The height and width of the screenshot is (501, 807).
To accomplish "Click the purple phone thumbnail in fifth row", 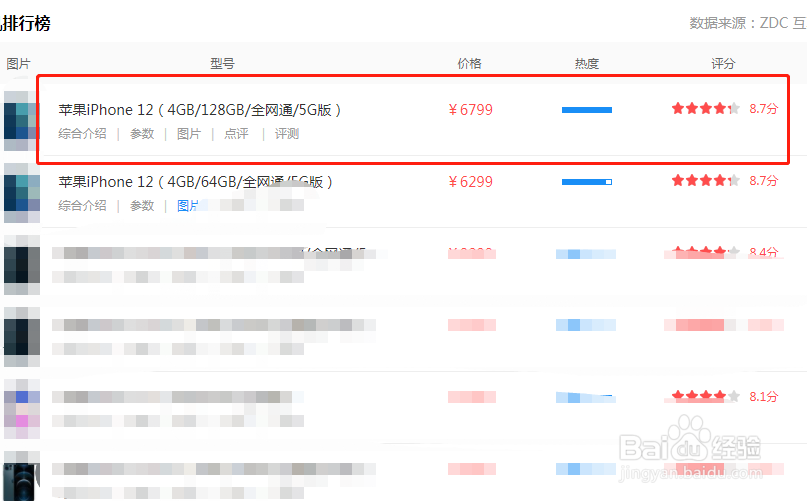I will [x=22, y=409].
